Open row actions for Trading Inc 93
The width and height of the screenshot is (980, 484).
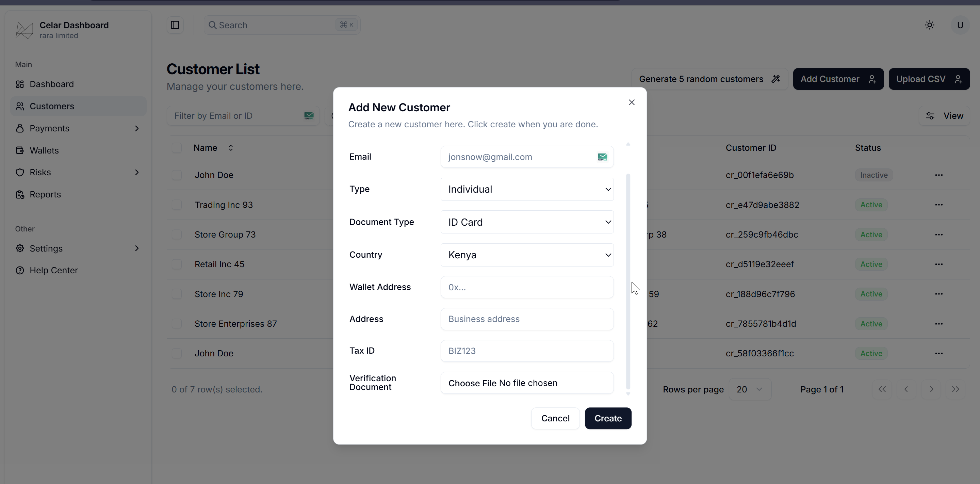938,205
